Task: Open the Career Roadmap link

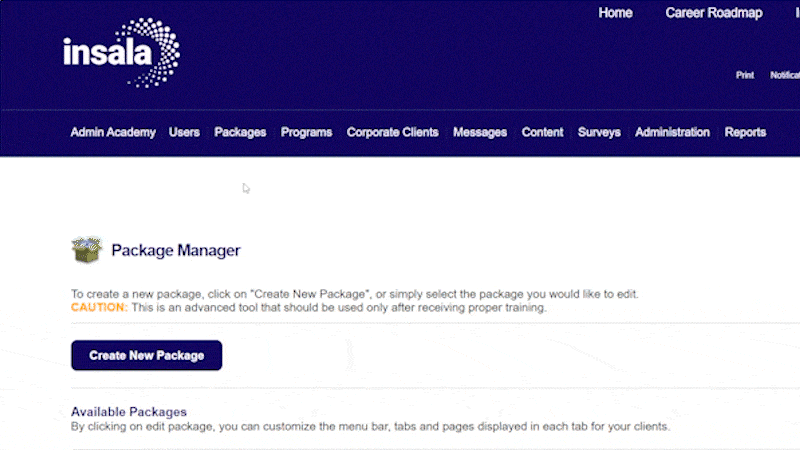Action: pyautogui.click(x=714, y=13)
